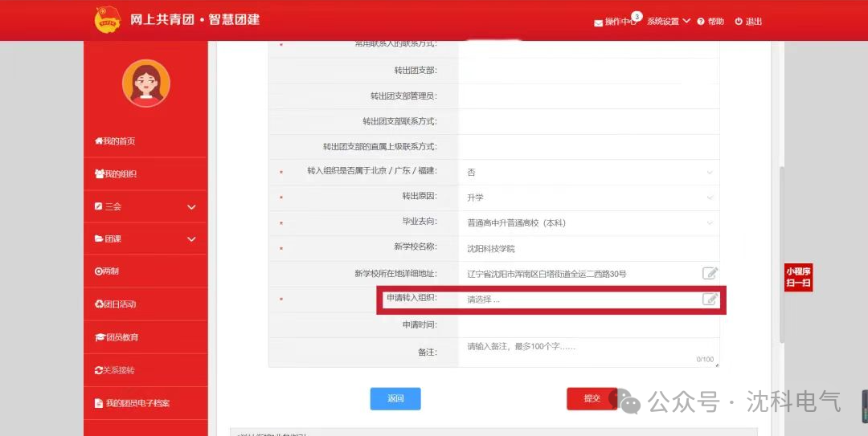
Task: Open 操作中心 envelope message icon
Action: 598,22
